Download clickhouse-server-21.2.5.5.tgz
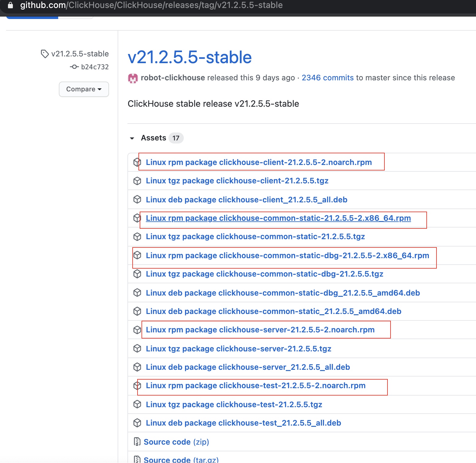 pyautogui.click(x=239, y=349)
